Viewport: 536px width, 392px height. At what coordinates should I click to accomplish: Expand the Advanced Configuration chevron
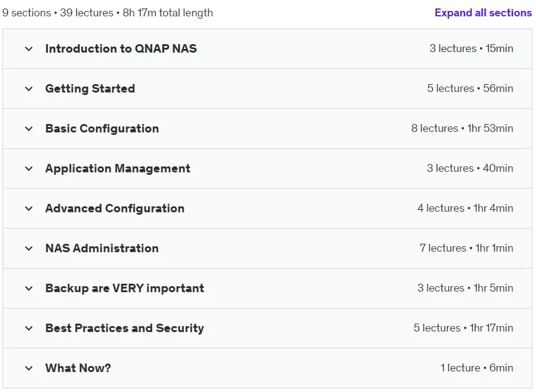pos(29,209)
